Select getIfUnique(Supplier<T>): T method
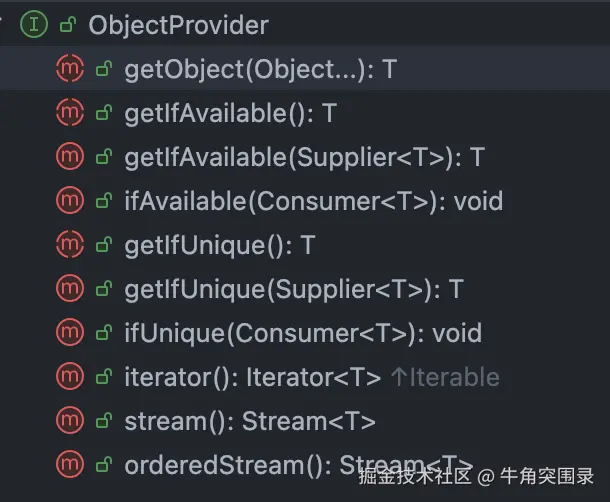The width and height of the screenshot is (610, 502). [x=294, y=289]
